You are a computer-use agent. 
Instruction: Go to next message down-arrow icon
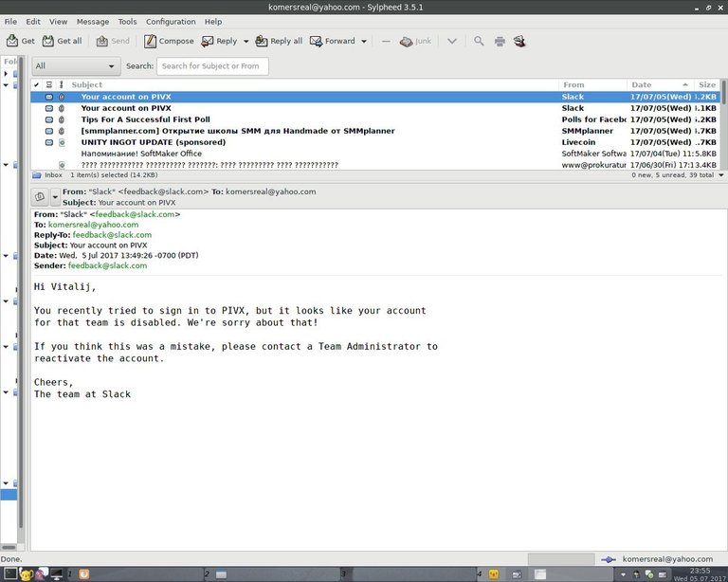(x=452, y=42)
